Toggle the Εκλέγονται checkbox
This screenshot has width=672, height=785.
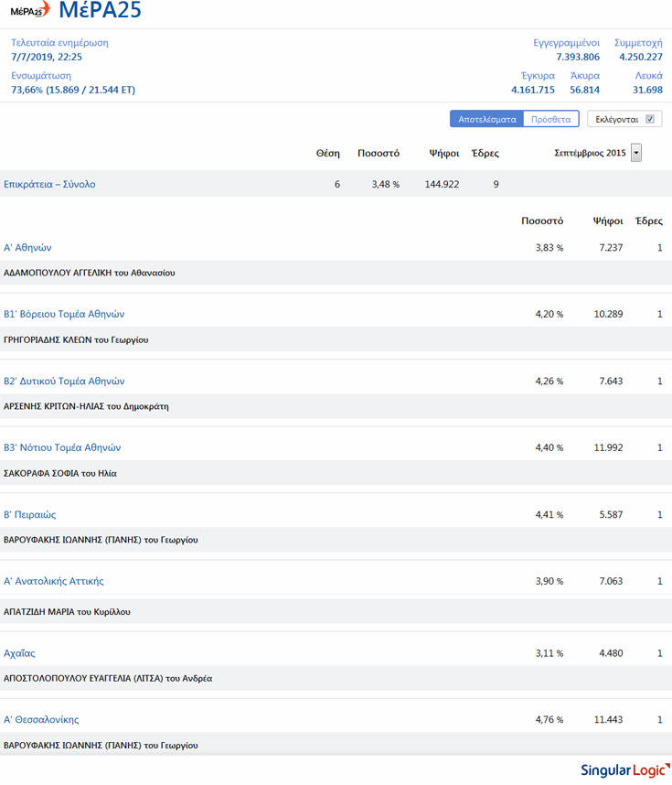coord(650,119)
